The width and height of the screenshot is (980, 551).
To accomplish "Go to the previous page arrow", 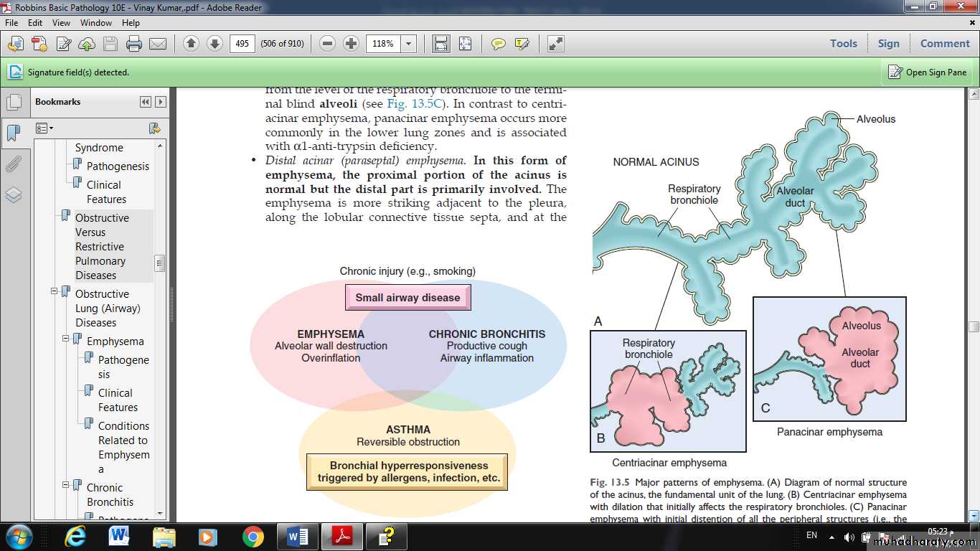I will [x=191, y=44].
